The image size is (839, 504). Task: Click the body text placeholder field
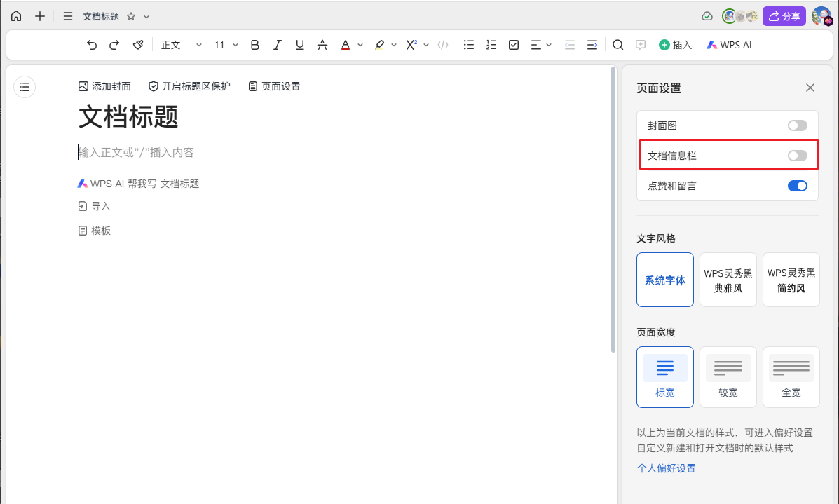click(136, 153)
